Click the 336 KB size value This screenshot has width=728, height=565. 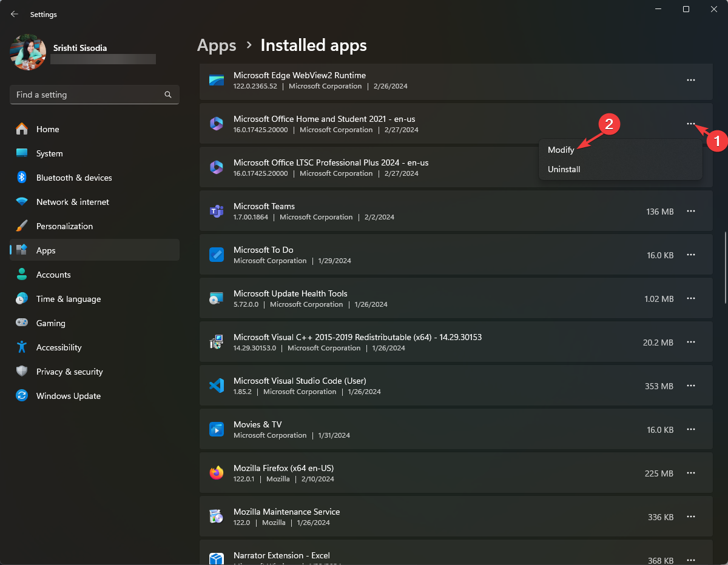click(x=661, y=517)
